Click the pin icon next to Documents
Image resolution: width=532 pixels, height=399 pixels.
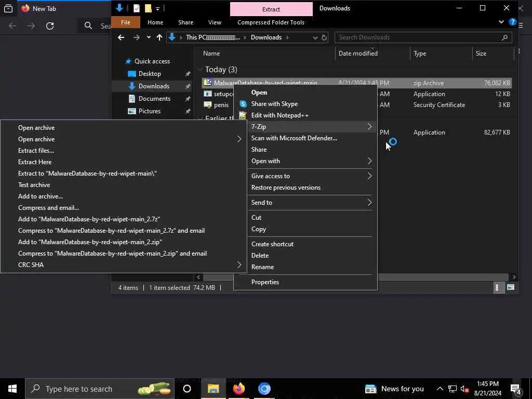(x=188, y=98)
